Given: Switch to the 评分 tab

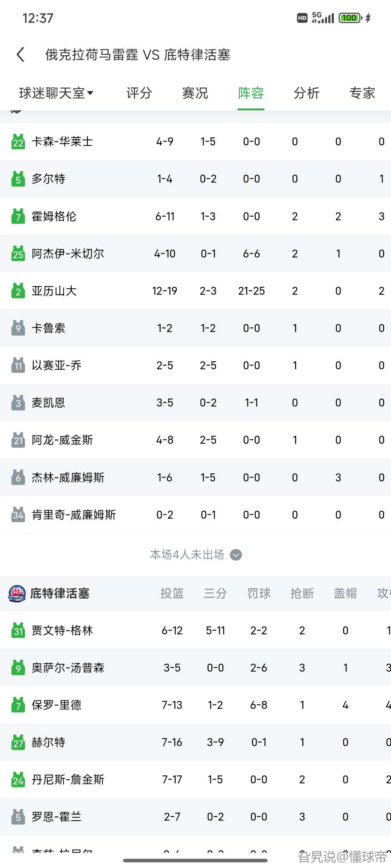Looking at the screenshot, I should click(x=139, y=93).
